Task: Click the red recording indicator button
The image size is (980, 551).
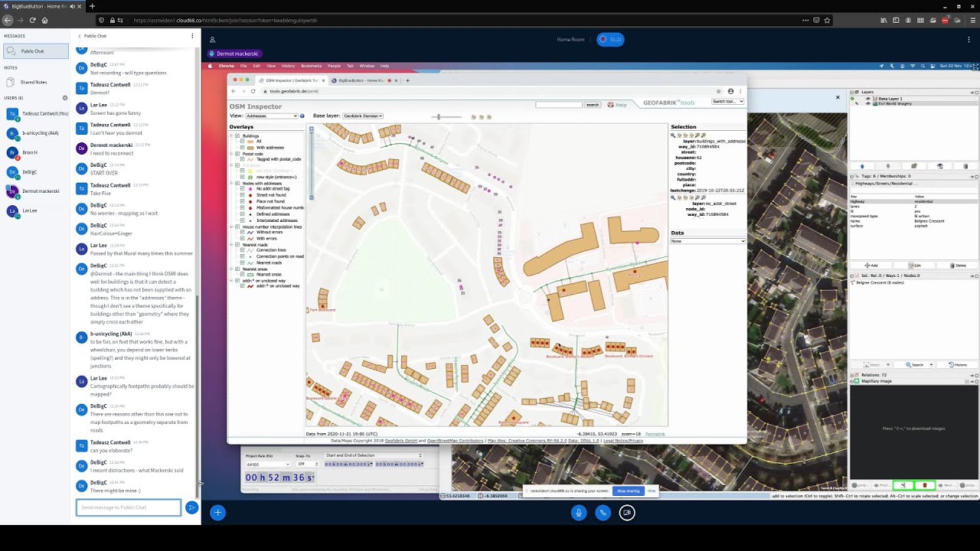Action: (x=610, y=39)
